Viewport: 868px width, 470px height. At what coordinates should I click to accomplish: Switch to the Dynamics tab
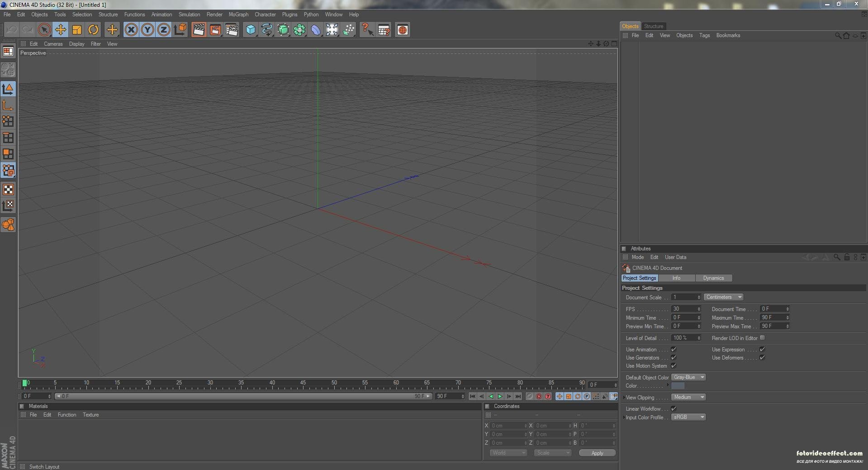click(713, 278)
